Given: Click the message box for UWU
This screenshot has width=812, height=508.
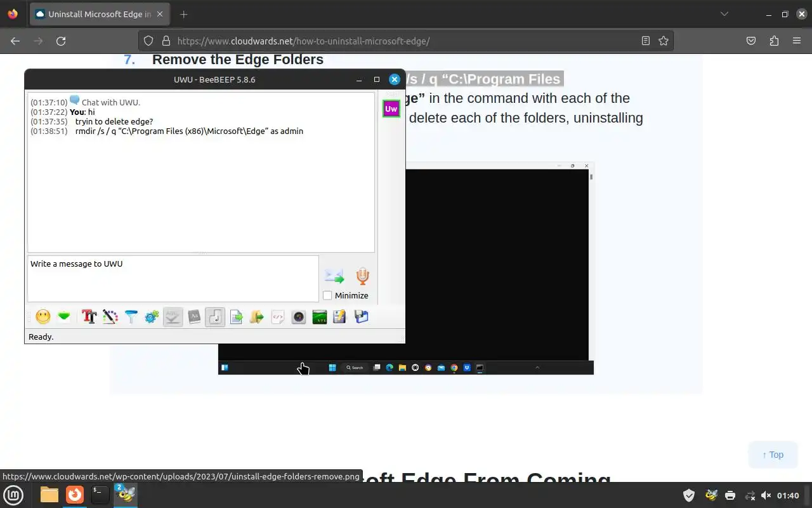Looking at the screenshot, I should pos(173,279).
